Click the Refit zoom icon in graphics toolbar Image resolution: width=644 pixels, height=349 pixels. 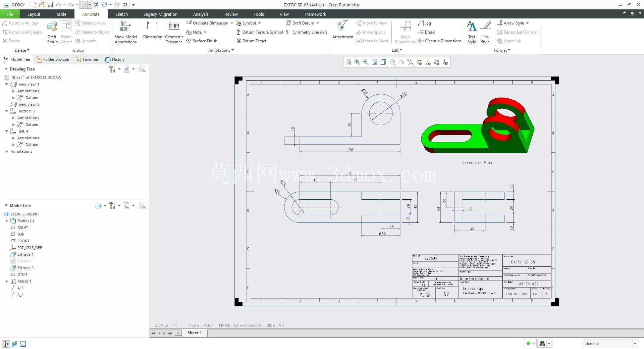click(x=348, y=62)
